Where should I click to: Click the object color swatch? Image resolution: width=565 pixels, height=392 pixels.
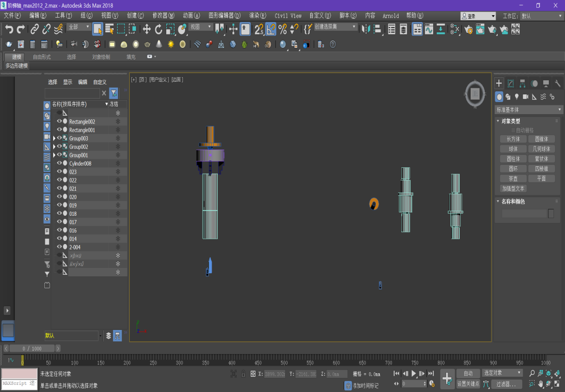pos(551,214)
